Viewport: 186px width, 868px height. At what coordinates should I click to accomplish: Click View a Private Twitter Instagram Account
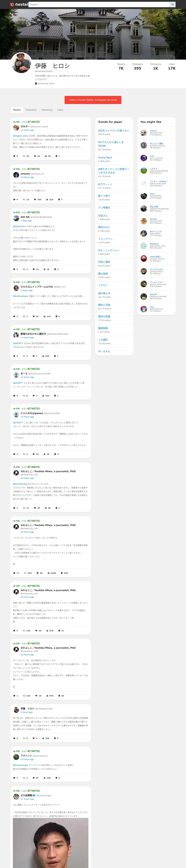pyautogui.click(x=93, y=100)
